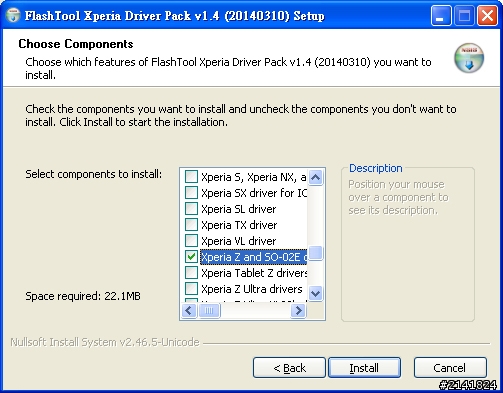Cancel the driver pack setup
Viewport: 503px width, 393px height.
(x=450, y=368)
